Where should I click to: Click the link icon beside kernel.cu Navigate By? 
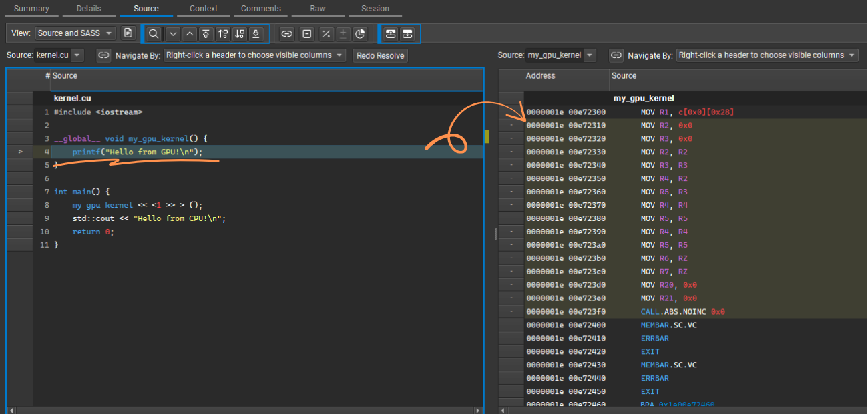pos(103,55)
